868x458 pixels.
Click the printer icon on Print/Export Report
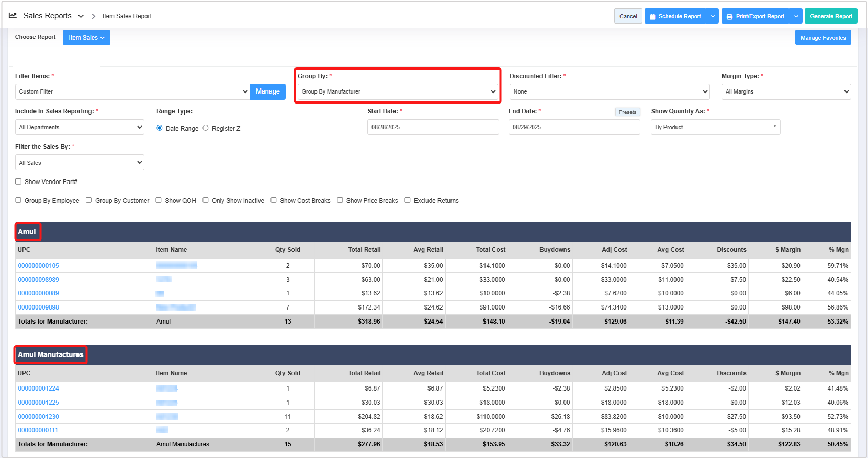coord(729,17)
